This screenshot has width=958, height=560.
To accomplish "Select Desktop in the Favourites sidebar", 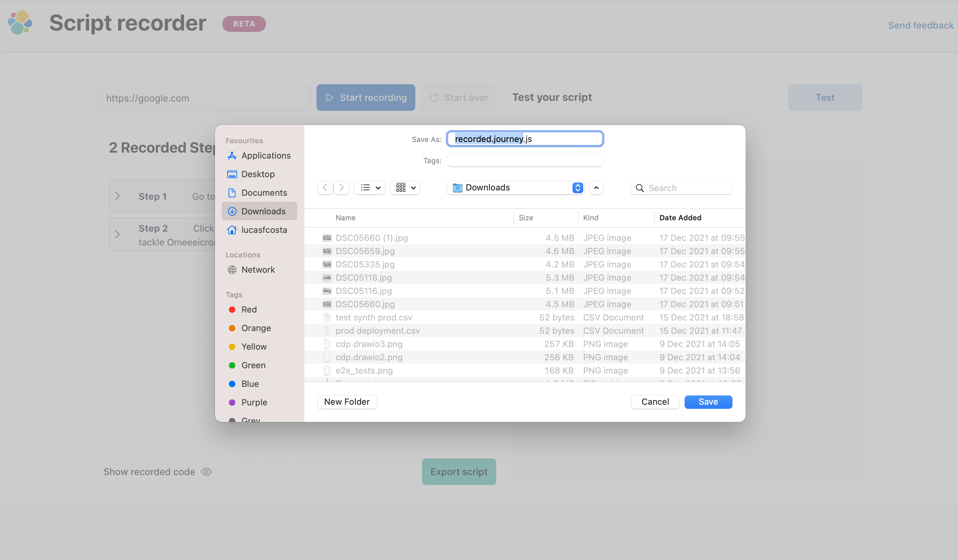I will pos(258,174).
